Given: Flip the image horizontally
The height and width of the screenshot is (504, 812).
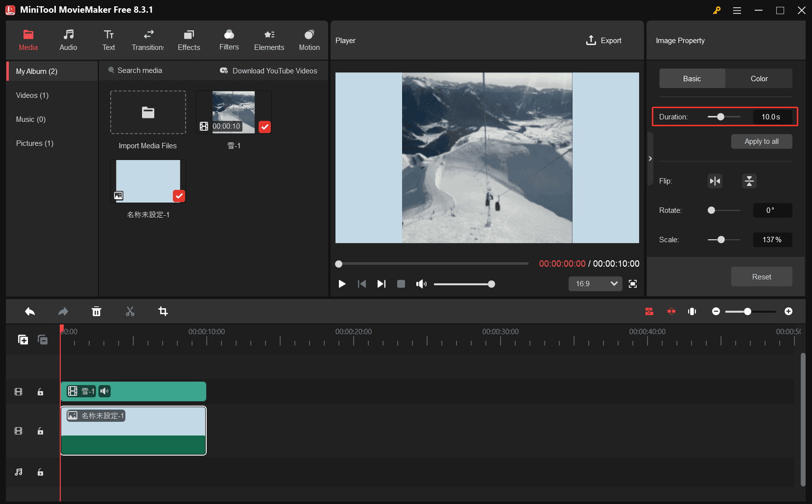Looking at the screenshot, I should (715, 181).
